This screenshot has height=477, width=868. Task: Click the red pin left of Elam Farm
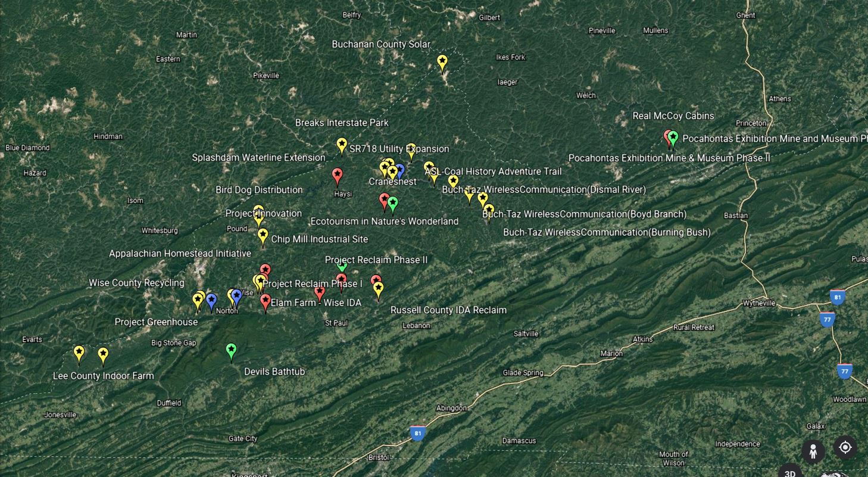click(x=266, y=301)
